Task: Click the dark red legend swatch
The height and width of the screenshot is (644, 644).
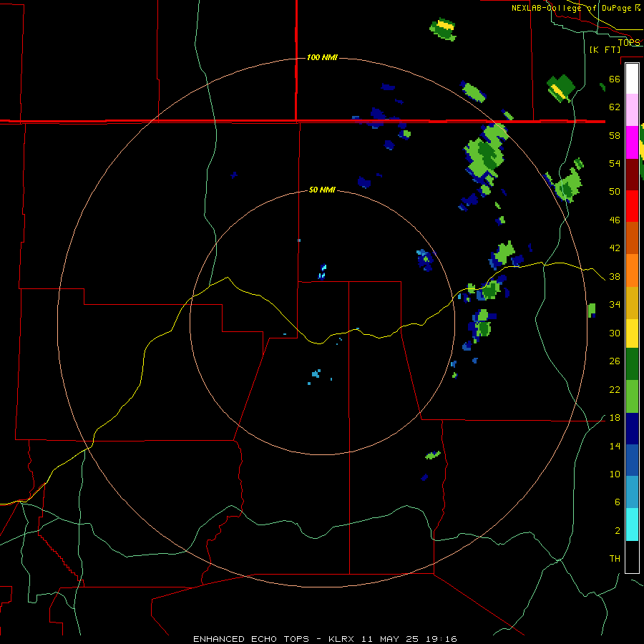Action: click(632, 174)
